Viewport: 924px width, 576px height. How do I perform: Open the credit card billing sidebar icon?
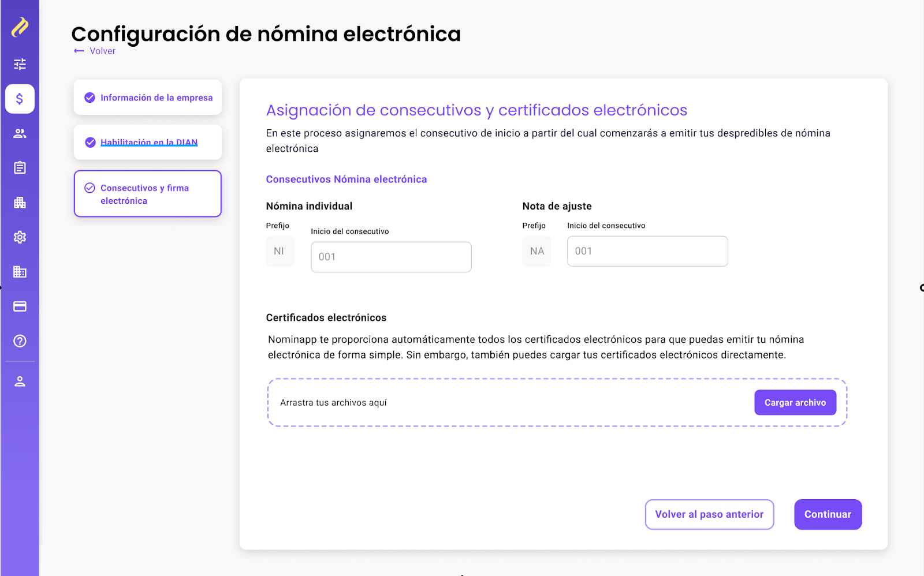click(20, 306)
